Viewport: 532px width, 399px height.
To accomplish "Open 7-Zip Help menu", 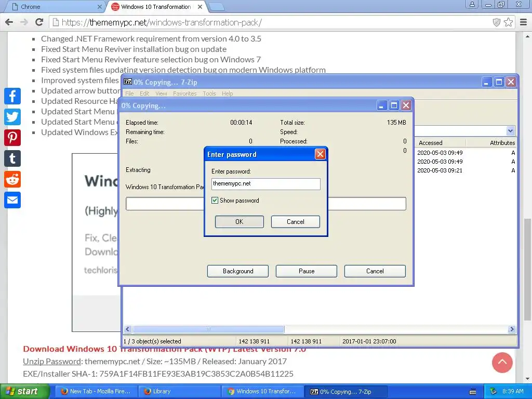I will 228,94.
